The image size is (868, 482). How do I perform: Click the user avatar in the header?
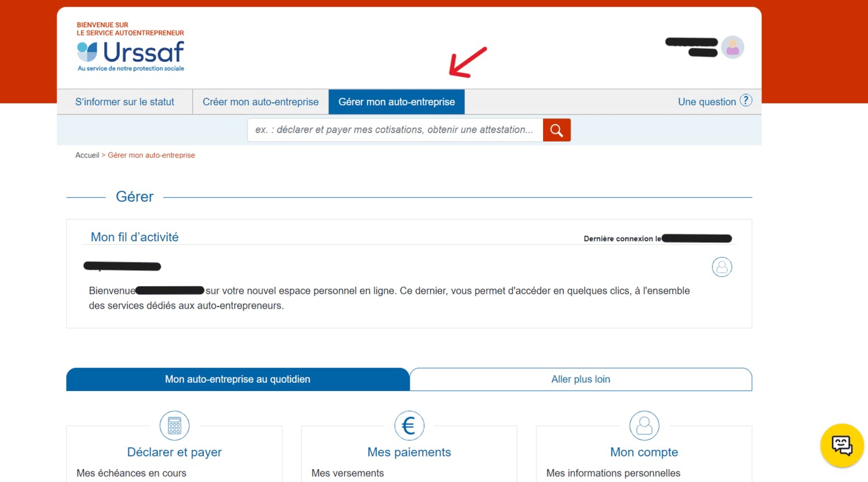tap(732, 46)
